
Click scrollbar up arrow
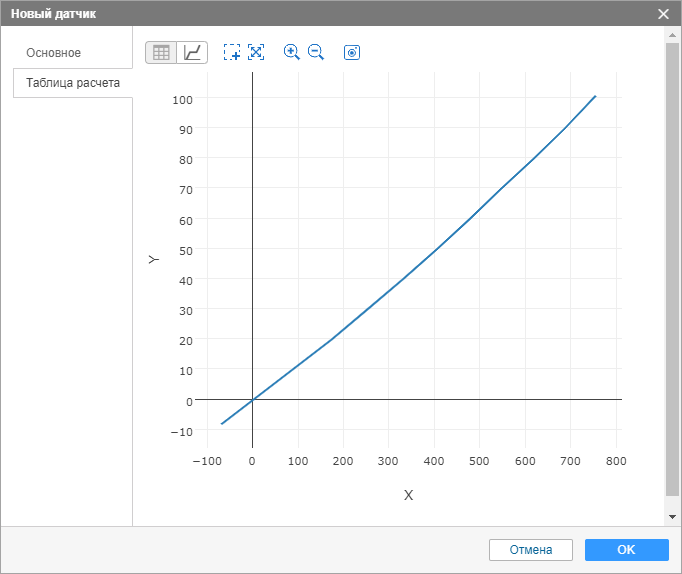pyautogui.click(x=672, y=35)
